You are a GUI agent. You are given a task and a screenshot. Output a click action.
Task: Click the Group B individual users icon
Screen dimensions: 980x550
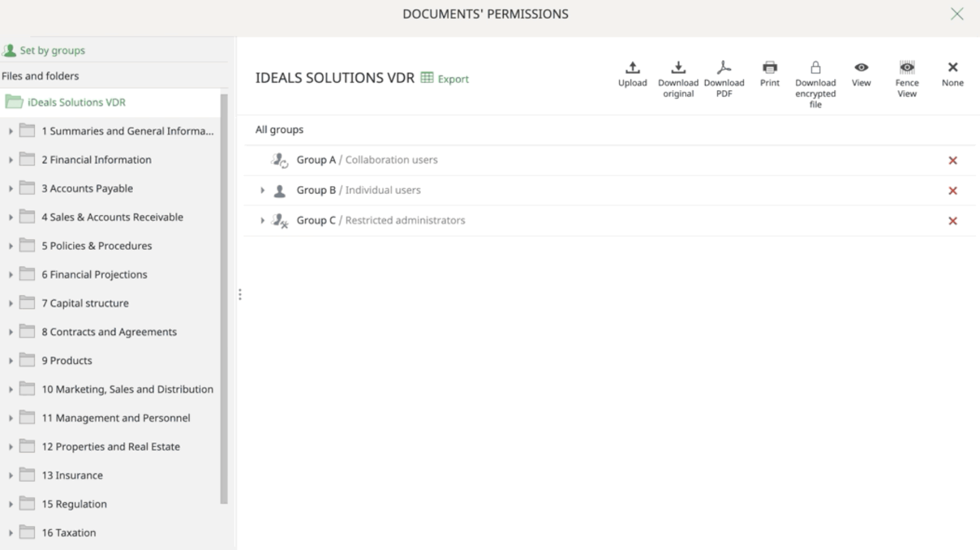tap(279, 191)
